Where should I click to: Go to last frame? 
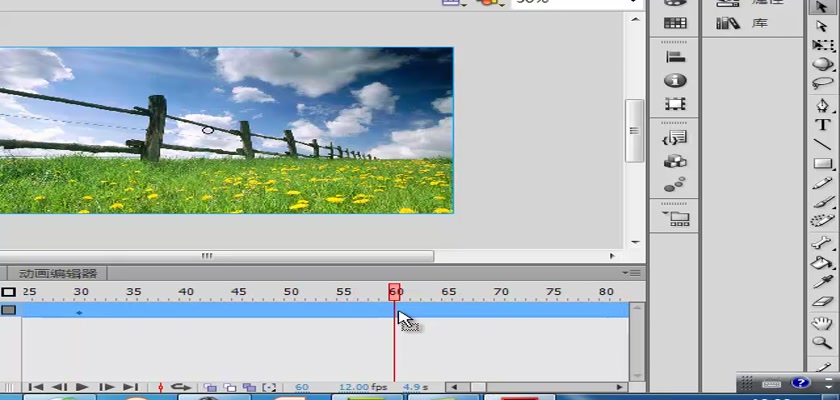[130, 387]
